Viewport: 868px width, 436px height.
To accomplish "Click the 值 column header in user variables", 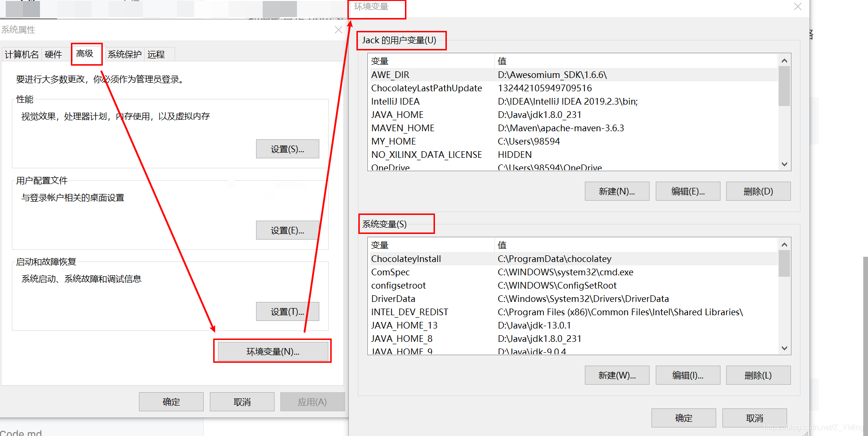I will (636, 61).
